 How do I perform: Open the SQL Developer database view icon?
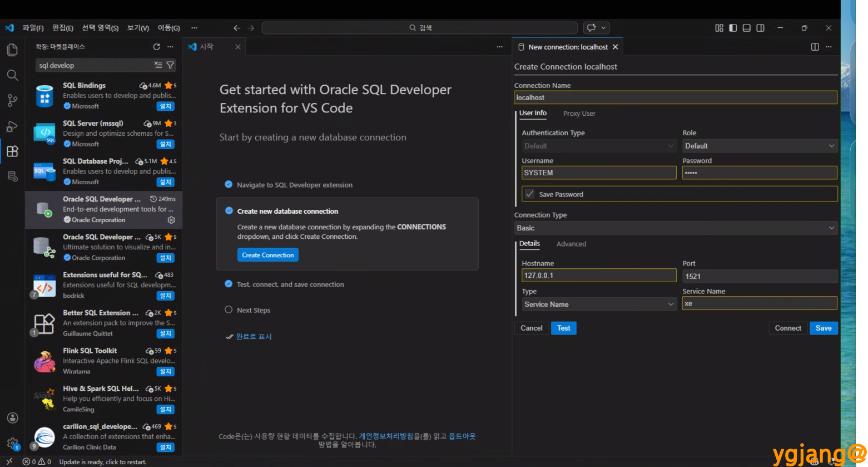(x=12, y=176)
